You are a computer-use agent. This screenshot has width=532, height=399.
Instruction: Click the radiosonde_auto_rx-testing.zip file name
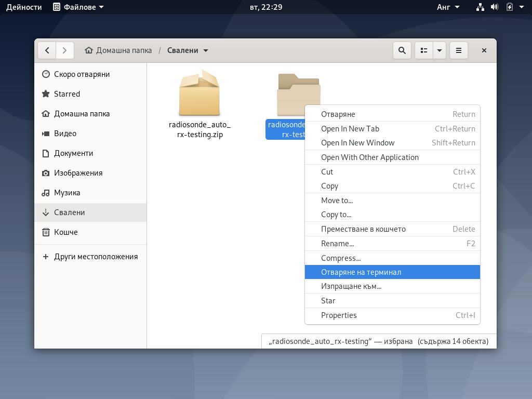coord(200,129)
